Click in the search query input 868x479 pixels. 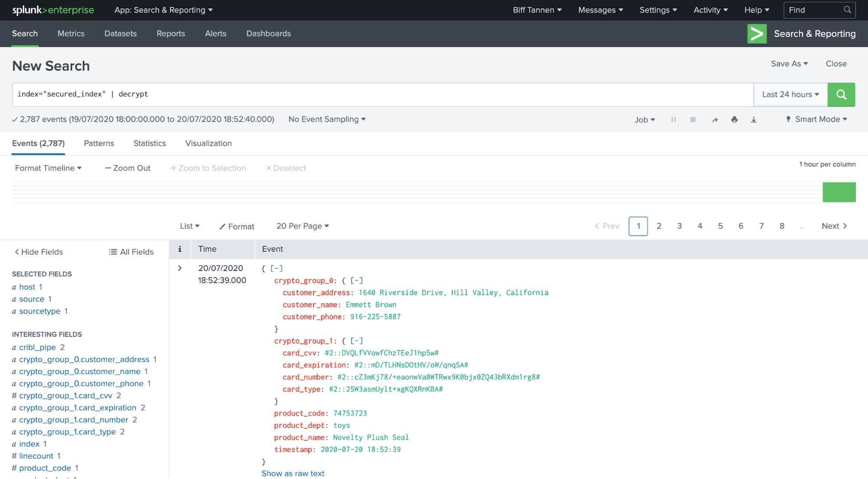[383, 94]
